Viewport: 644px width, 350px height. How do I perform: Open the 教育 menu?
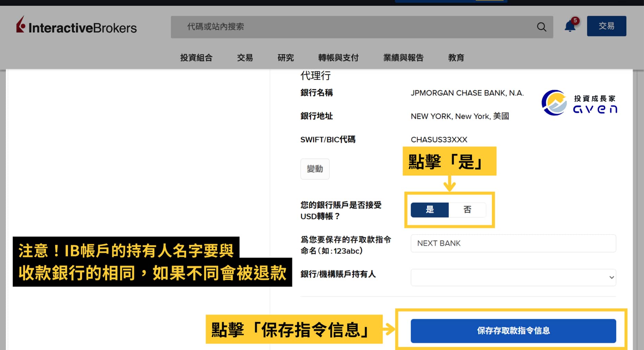pos(456,58)
